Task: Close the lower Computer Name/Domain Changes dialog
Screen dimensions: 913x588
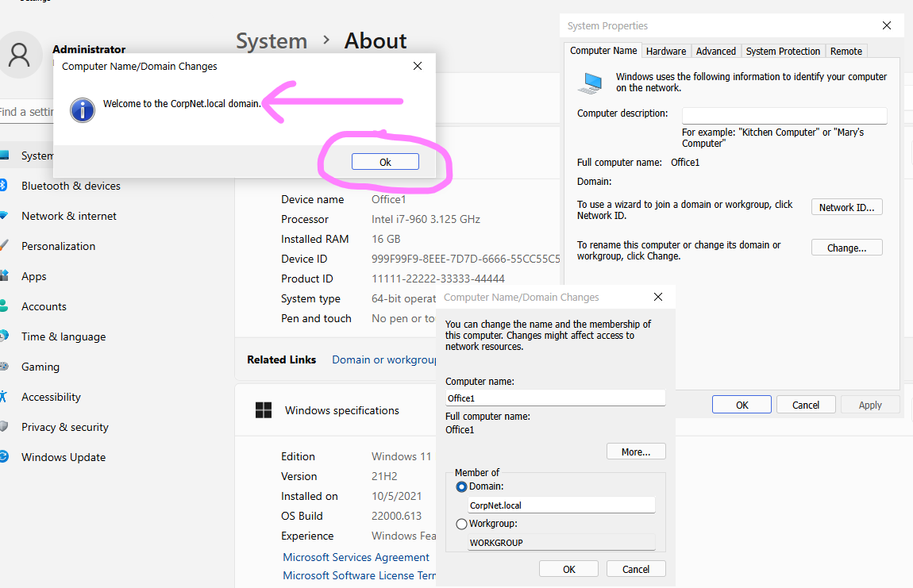Action: click(658, 297)
